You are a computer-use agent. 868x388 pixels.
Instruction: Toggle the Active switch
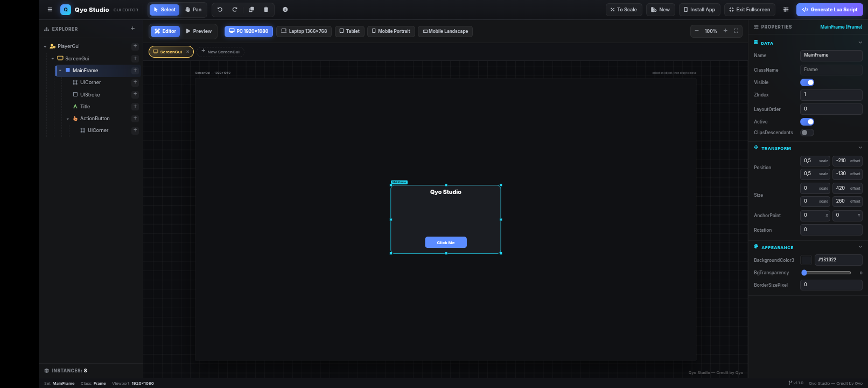(807, 122)
